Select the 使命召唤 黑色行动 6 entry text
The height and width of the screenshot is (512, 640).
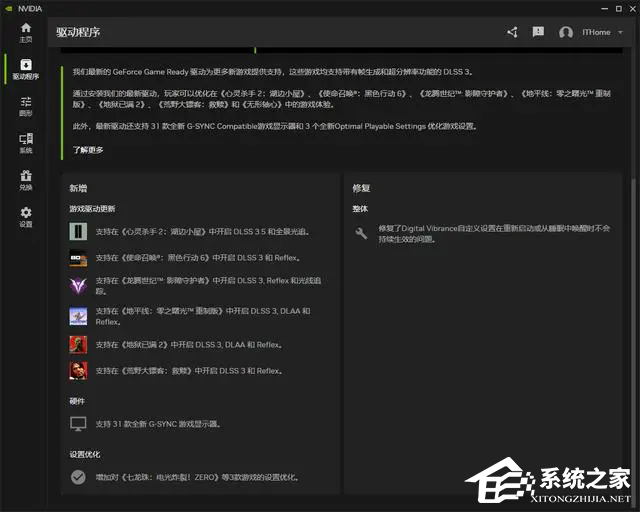199,258
